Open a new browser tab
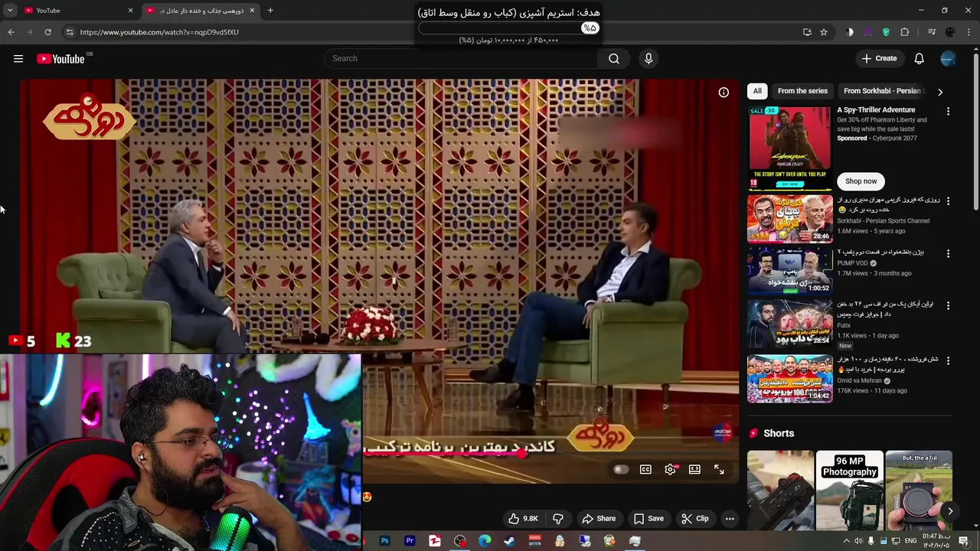 270,11
